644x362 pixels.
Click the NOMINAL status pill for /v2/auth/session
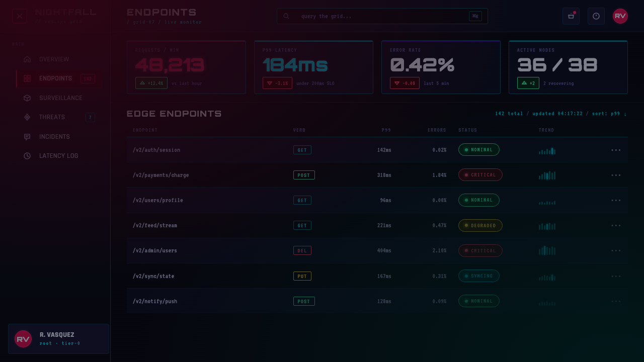pos(479,150)
